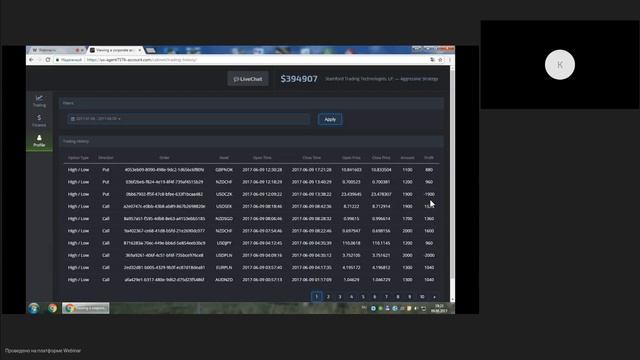This screenshot has height=360, width=640.
Task: Switch to the first browser tab
Action: [56, 50]
